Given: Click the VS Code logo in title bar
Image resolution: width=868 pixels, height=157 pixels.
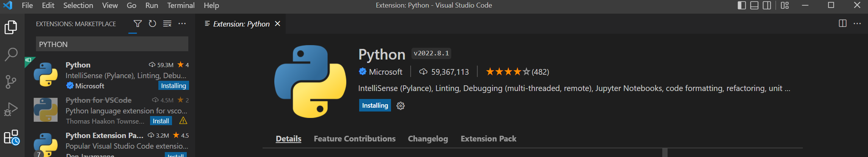Looking at the screenshot, I should 8,5.
